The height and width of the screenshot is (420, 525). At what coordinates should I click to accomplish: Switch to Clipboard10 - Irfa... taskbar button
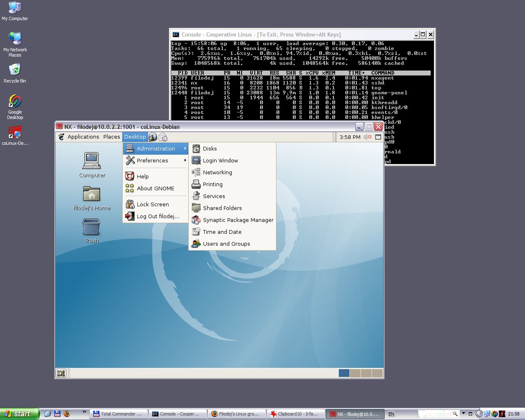pos(296,414)
